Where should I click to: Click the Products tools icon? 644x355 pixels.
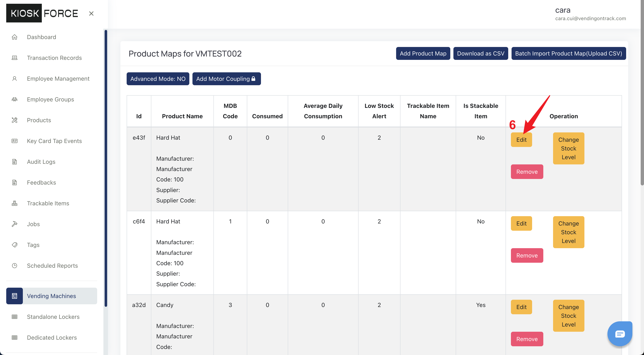coord(15,120)
